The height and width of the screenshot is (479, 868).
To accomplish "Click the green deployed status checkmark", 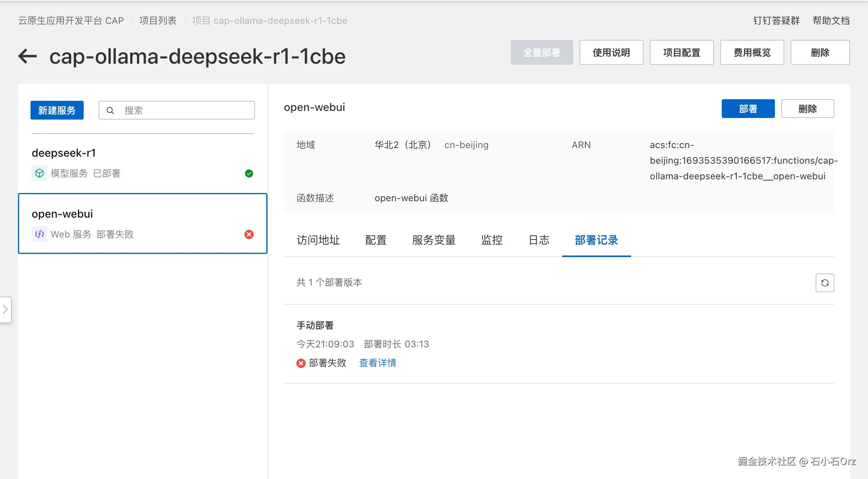I will [x=249, y=173].
